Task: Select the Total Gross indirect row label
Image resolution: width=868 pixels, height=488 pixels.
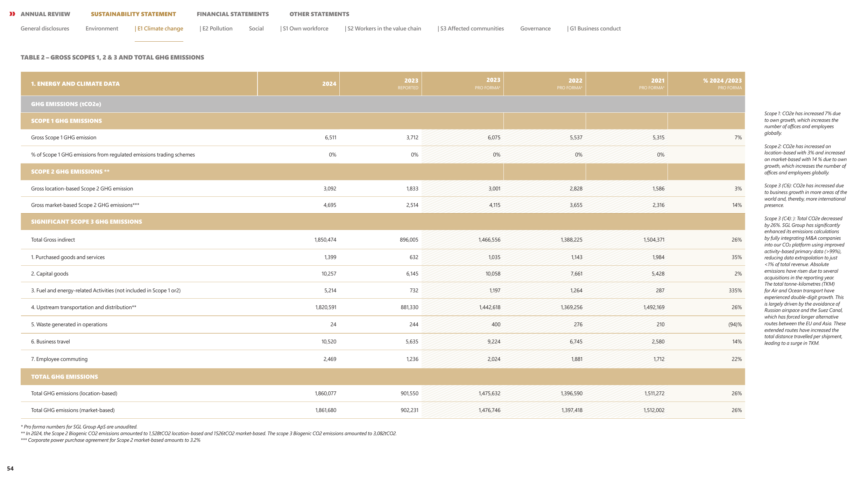Action: click(53, 240)
